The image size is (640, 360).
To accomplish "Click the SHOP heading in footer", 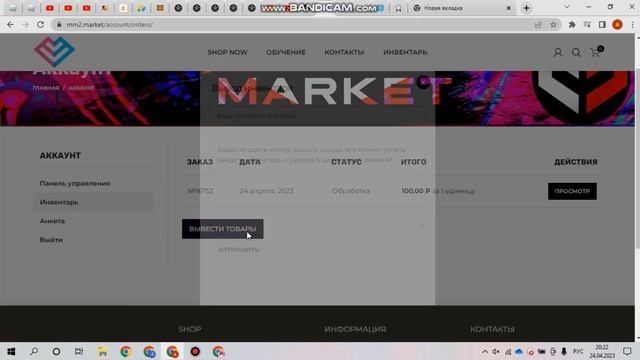I will [189, 329].
